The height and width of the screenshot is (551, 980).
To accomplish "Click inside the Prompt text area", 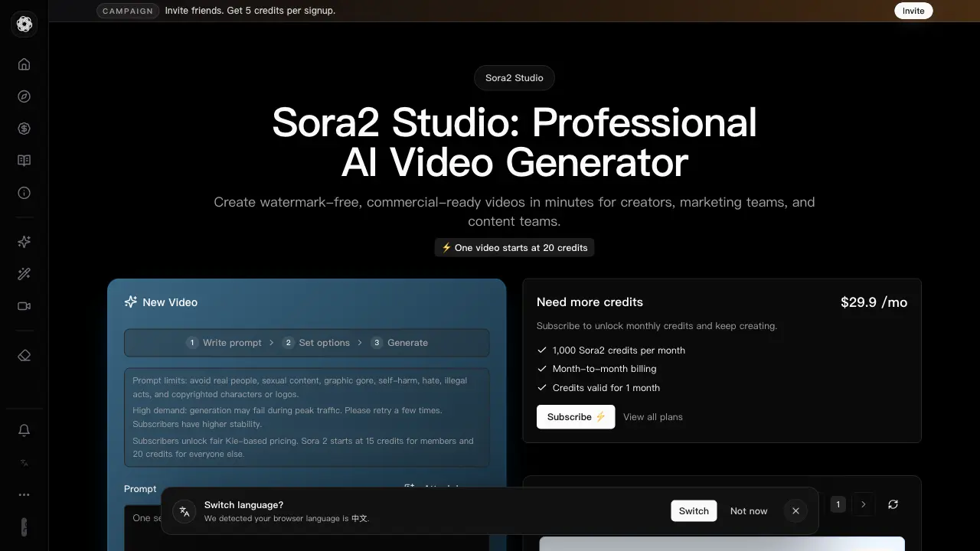I will tap(306, 528).
